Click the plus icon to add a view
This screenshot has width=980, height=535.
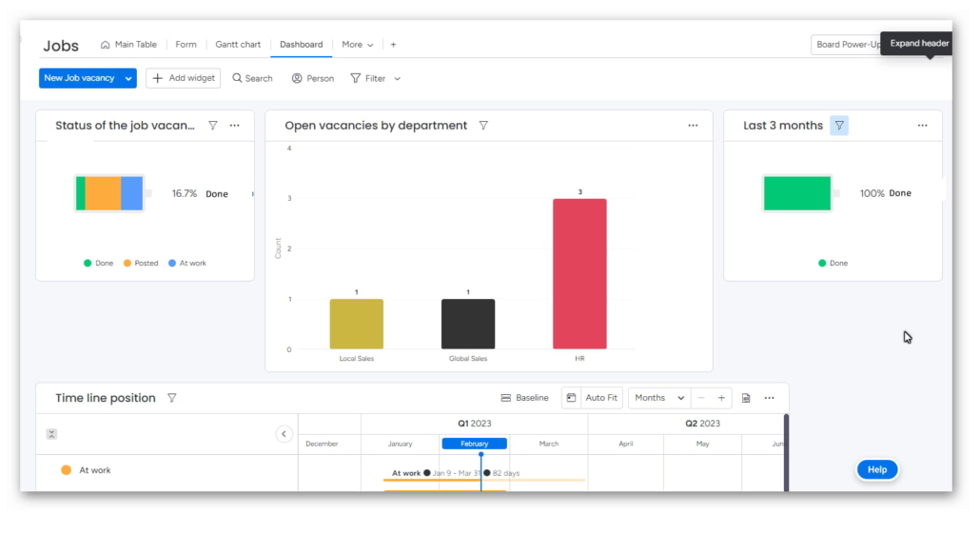(x=393, y=45)
